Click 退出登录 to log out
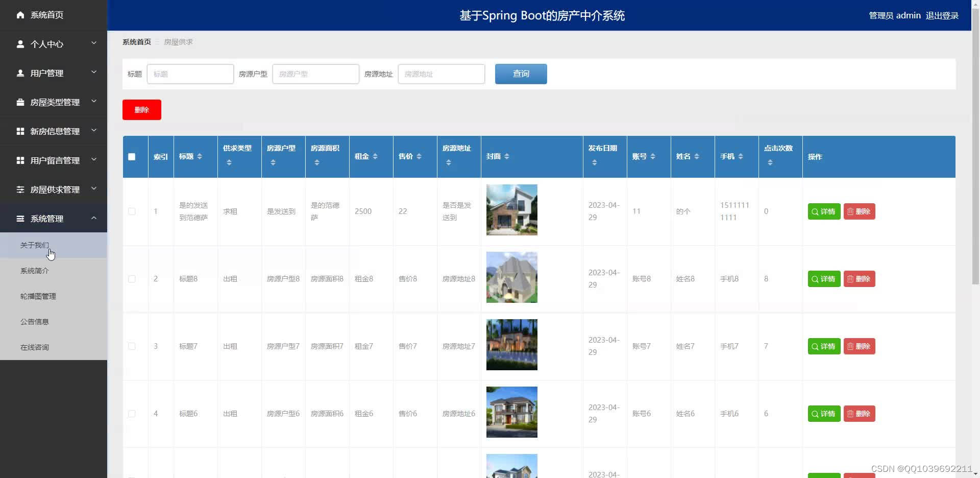The height and width of the screenshot is (478, 980). pyautogui.click(x=942, y=16)
